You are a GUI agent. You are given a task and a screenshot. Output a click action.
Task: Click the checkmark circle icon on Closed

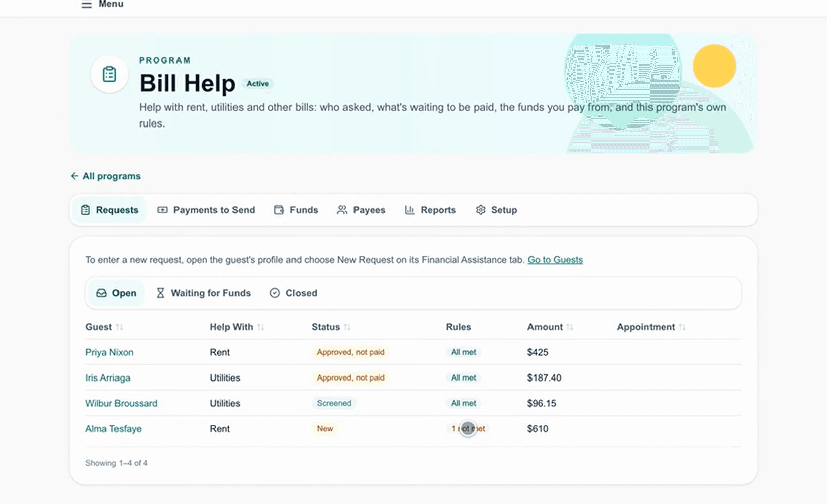click(275, 293)
